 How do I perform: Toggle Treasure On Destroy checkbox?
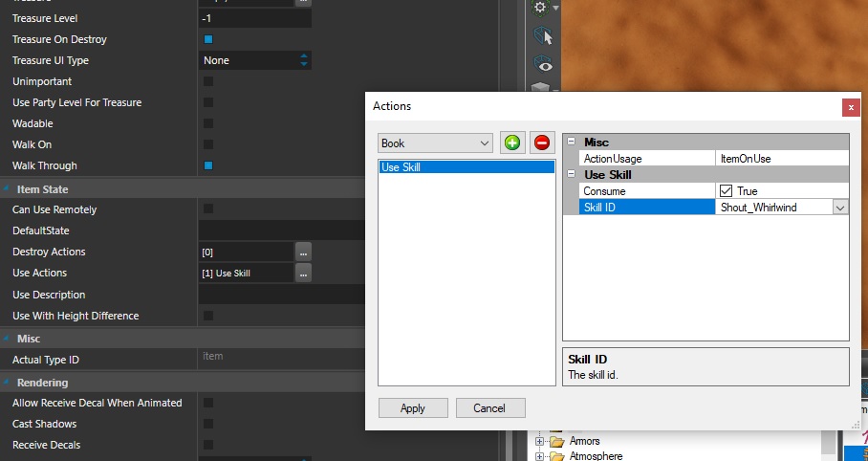pyautogui.click(x=208, y=39)
